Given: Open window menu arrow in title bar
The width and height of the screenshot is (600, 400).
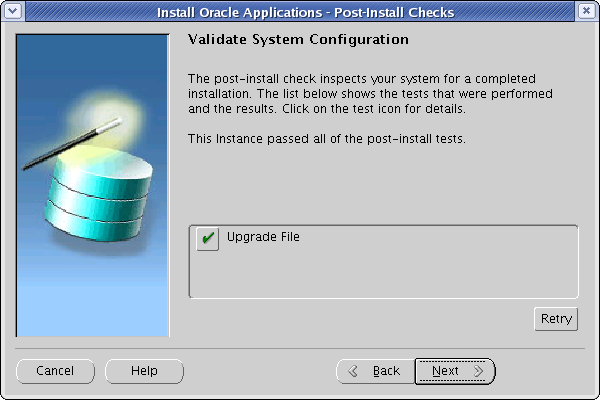Looking at the screenshot, I should pos(13,11).
